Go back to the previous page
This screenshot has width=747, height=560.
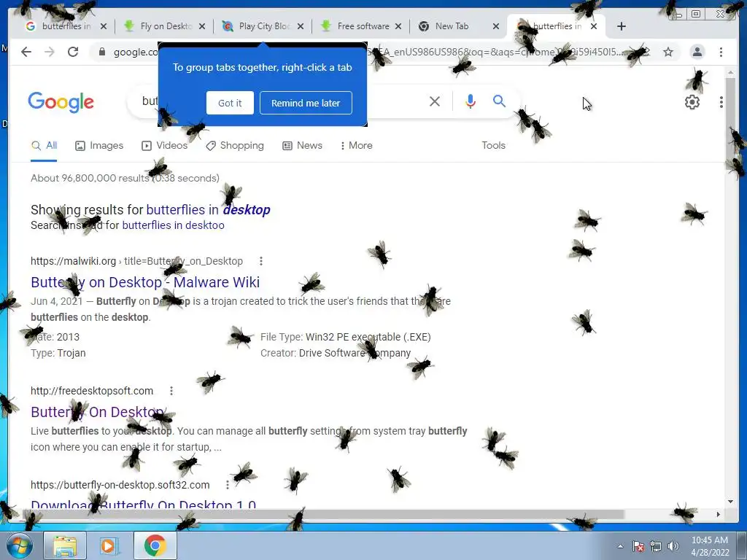26,52
